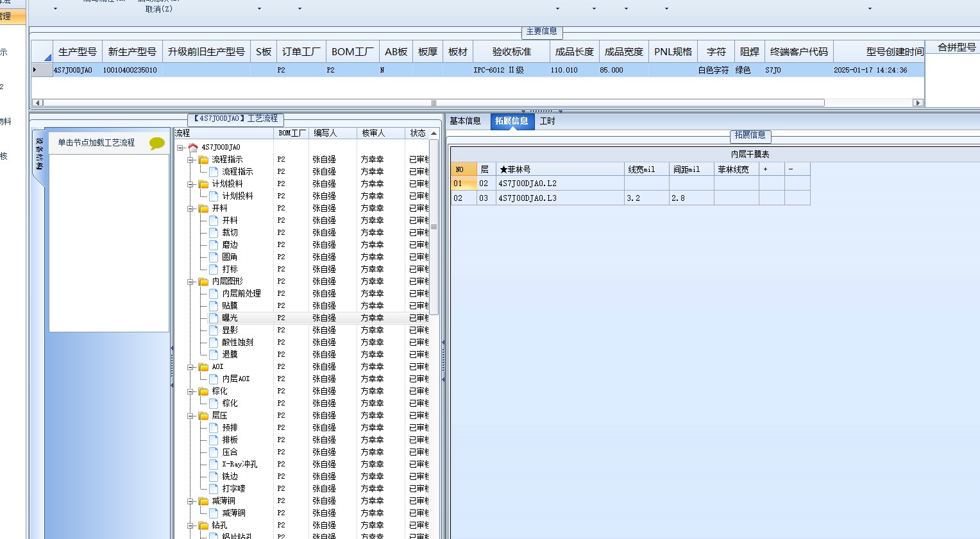Click the 线宽mil column header

[x=646, y=169]
